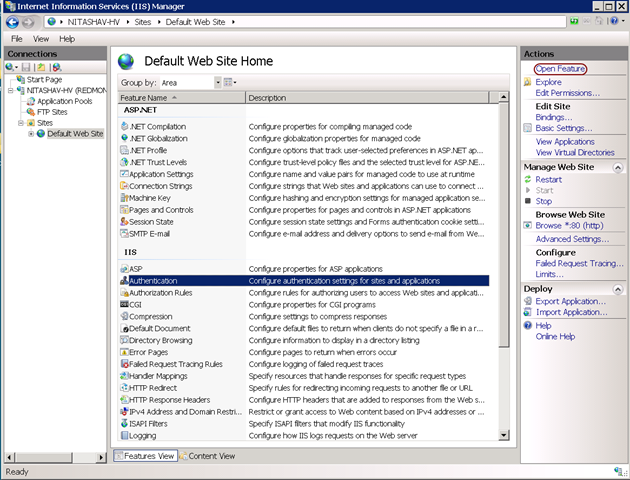Open the File menu
630x480 pixels.
[17, 39]
